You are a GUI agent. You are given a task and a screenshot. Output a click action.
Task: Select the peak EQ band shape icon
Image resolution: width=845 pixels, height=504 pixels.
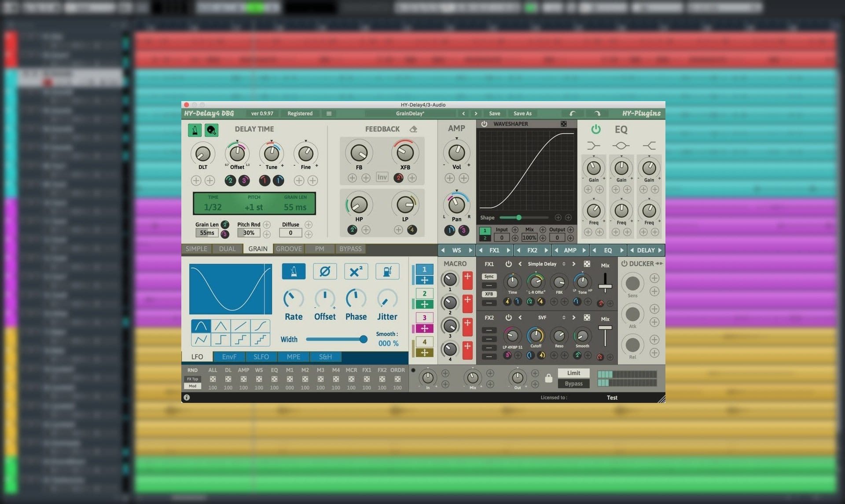coord(621,146)
